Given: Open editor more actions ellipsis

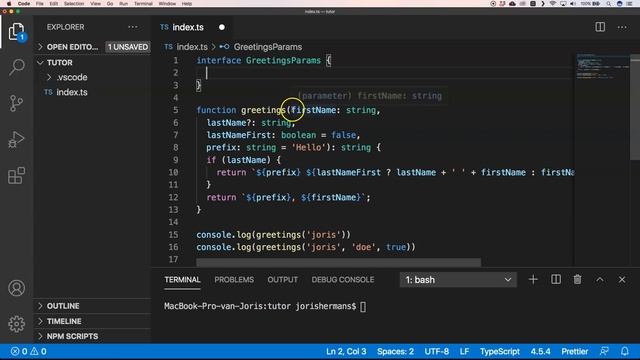Looking at the screenshot, I should coord(622,27).
